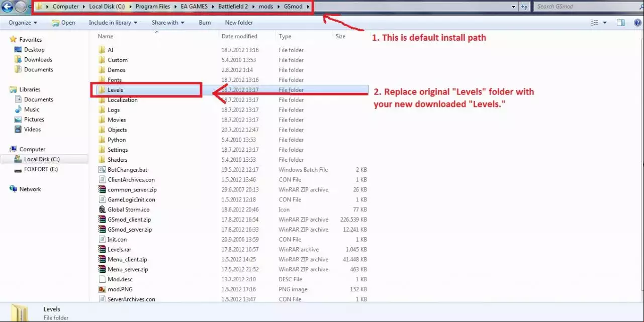
Task: Select the Settings folder icon
Action: [x=102, y=150]
